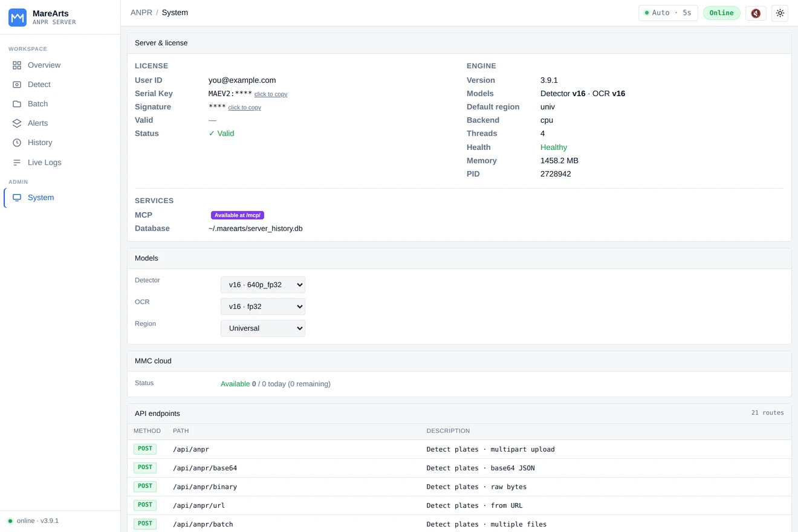This screenshot has width=798, height=532.
Task: Go to the Alerts page label
Action: pyautogui.click(x=37, y=123)
